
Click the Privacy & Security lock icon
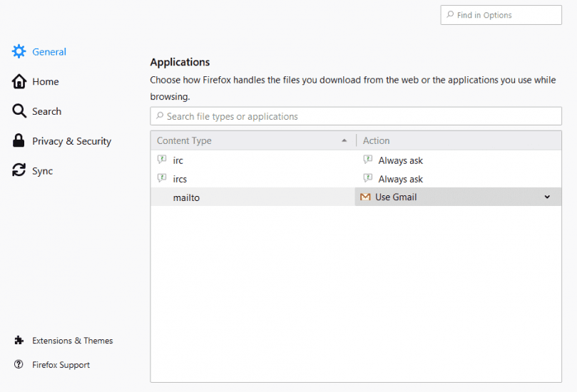pyautogui.click(x=19, y=141)
